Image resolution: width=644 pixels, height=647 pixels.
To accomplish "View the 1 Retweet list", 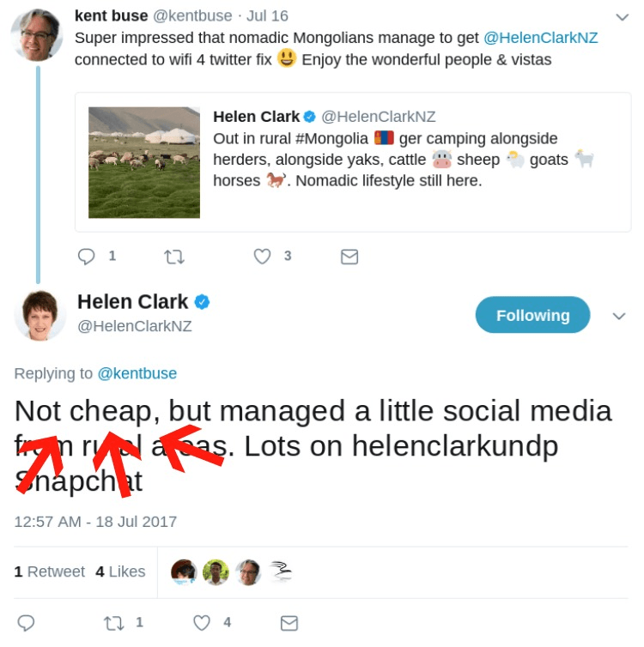I will point(50,571).
